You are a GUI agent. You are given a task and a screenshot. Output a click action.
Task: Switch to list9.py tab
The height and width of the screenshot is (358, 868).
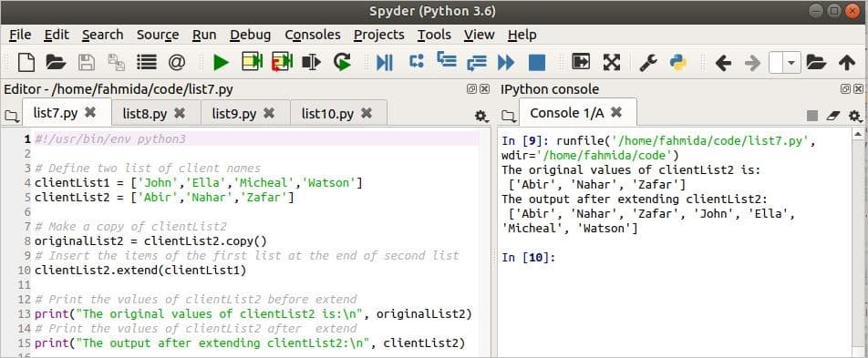pyautogui.click(x=234, y=114)
